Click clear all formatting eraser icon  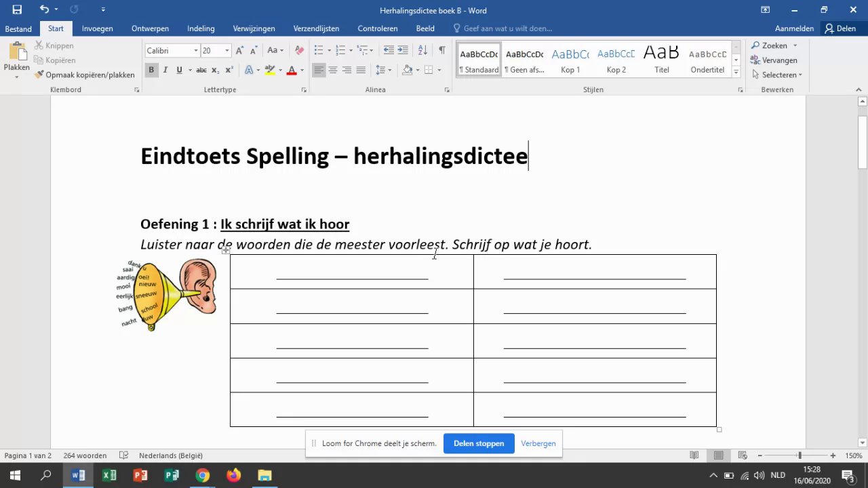[x=299, y=50]
